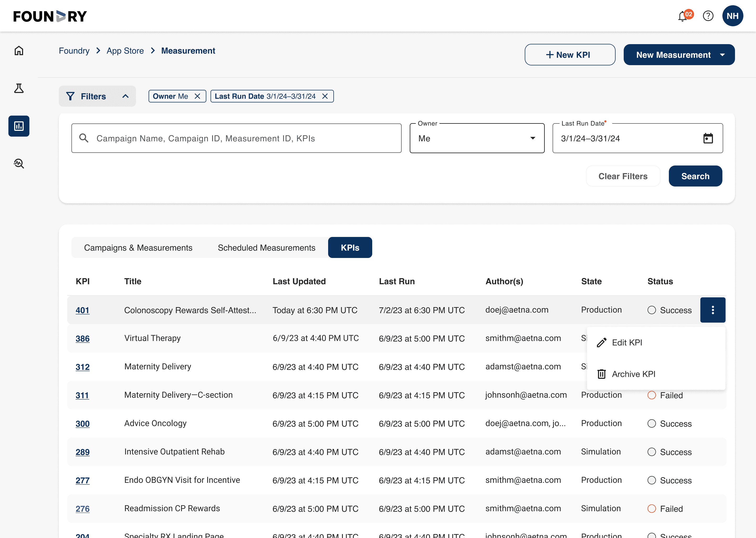
Task: Open KPI 311 link
Action: tap(82, 395)
